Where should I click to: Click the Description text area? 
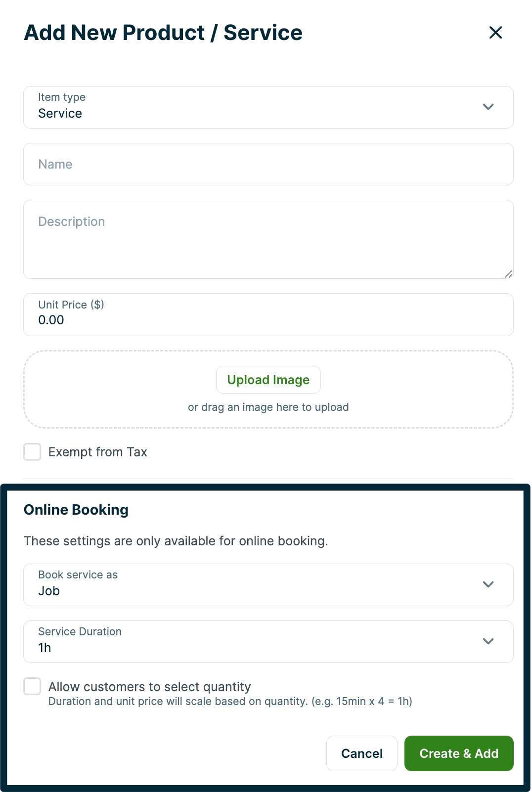tap(268, 239)
